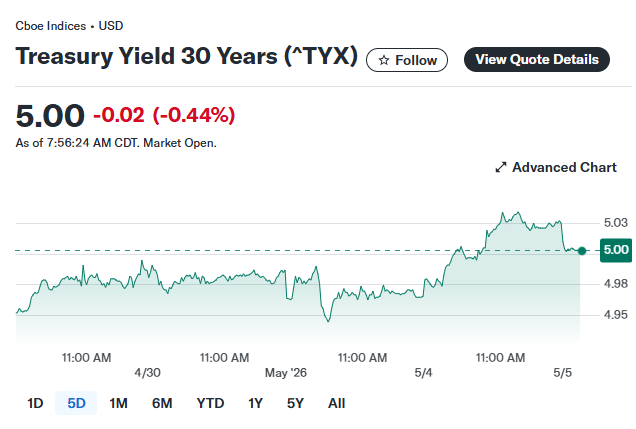Click the green 5.00 price badge
The image size is (636, 429).
(616, 250)
